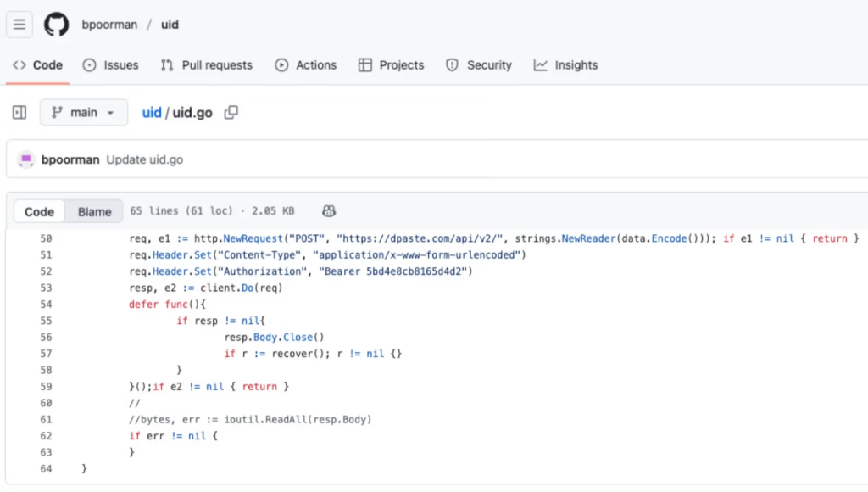Open Copilot for this file

(329, 211)
